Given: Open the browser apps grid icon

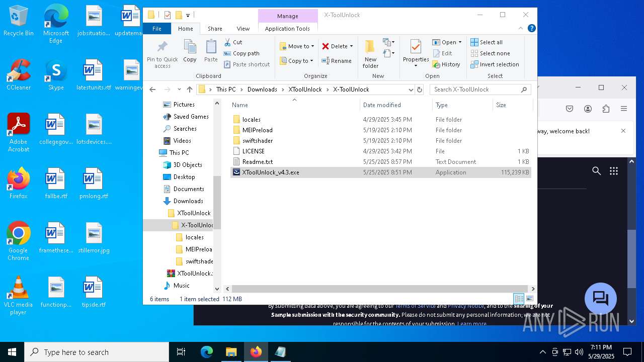Looking at the screenshot, I should tap(614, 171).
